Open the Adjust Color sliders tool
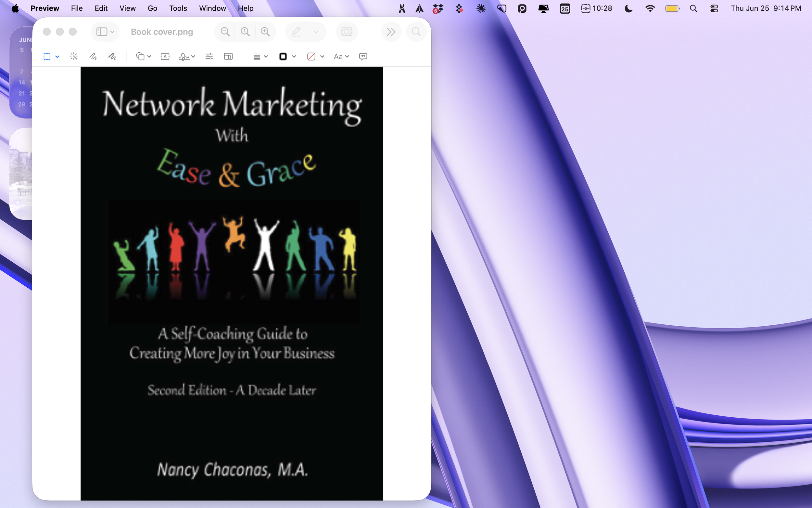The image size is (812, 508). (209, 57)
